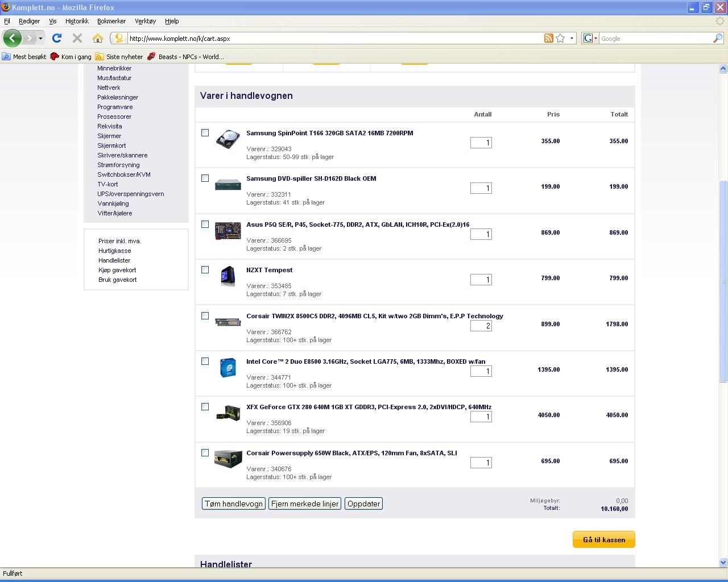Viewport: 728px width, 582px height.
Task: Open the Kom i gang bookmark
Action: [x=71, y=56]
